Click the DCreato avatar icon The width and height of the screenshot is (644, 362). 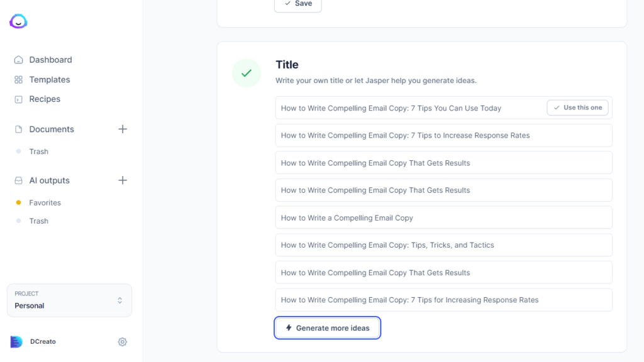(16, 342)
